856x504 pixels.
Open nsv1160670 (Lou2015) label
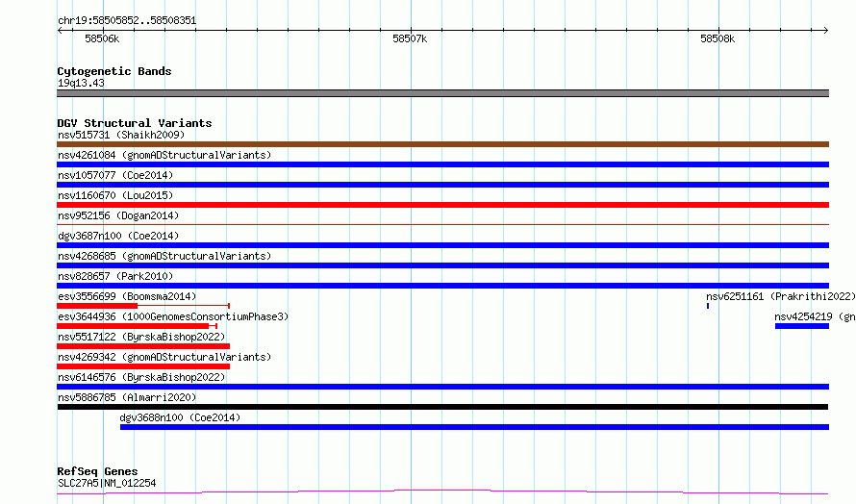(x=115, y=195)
